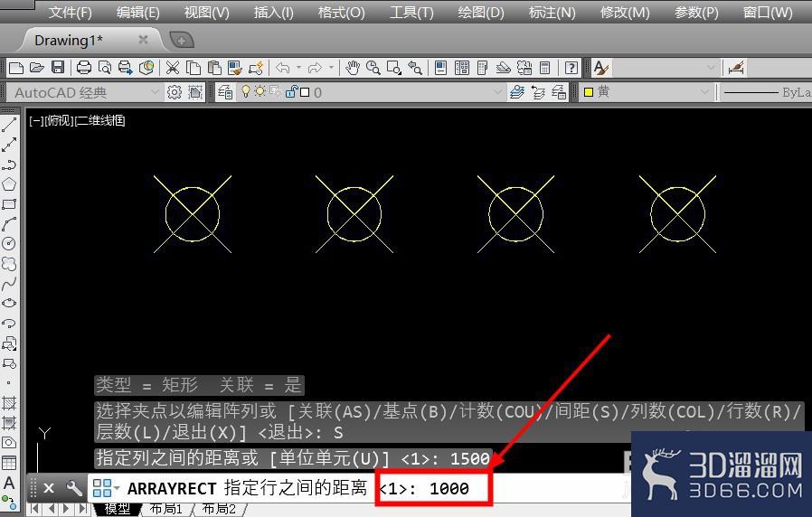Screen dimensions: 812x517
Task: Click the Text Style icon
Action: pos(601,68)
